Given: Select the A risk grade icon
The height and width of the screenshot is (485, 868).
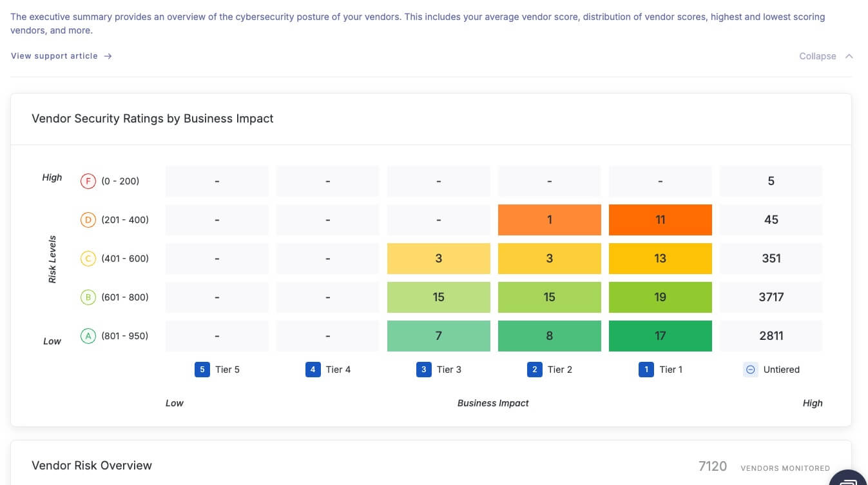Looking at the screenshot, I should [88, 335].
